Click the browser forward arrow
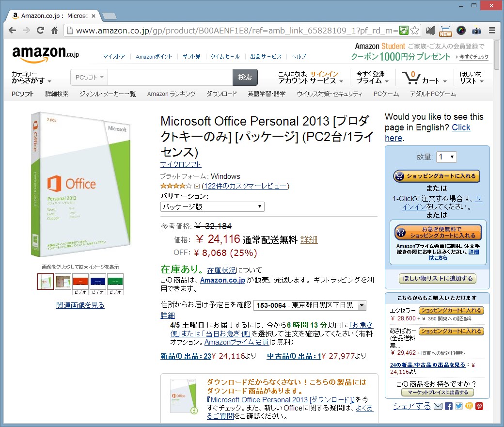The width and height of the screenshot is (504, 427). point(26,31)
